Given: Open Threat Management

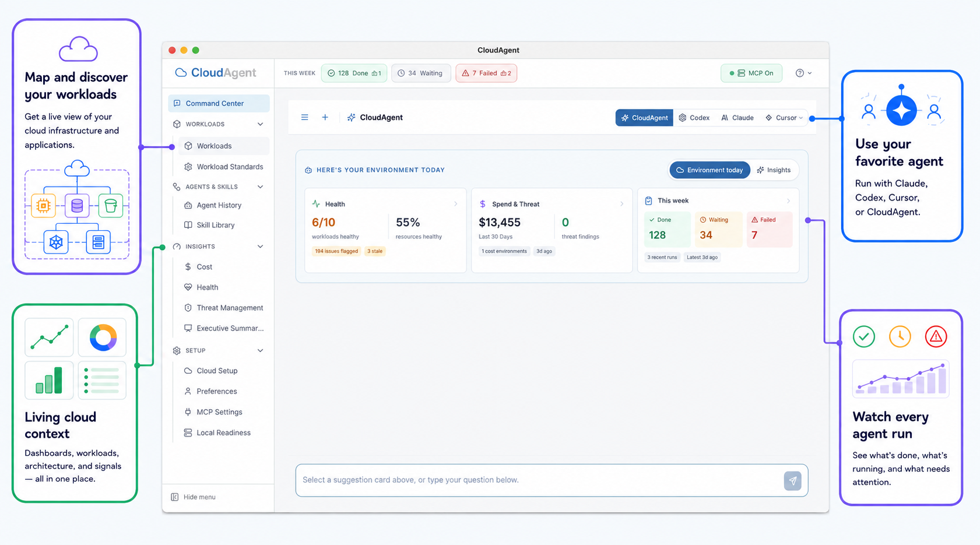Looking at the screenshot, I should point(223,308).
